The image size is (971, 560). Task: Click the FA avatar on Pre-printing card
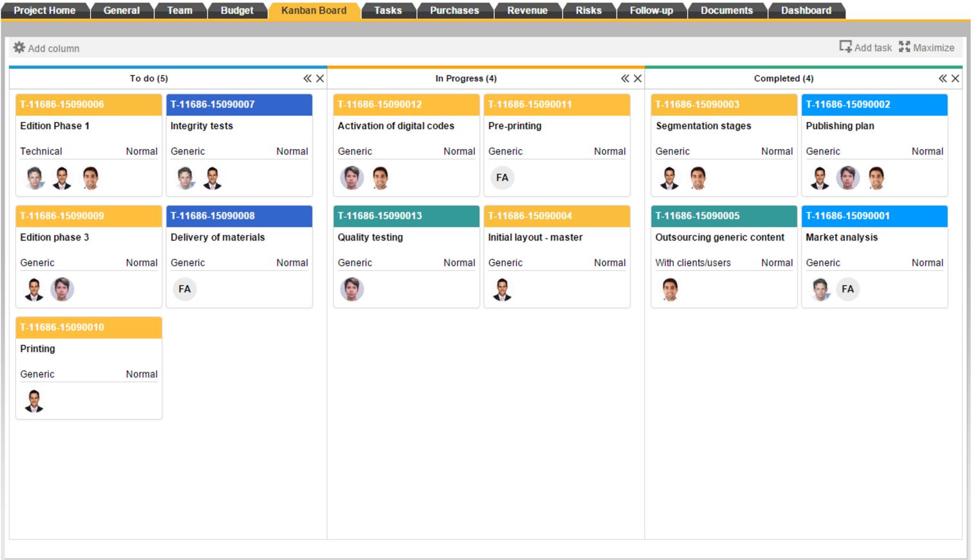[x=503, y=177]
